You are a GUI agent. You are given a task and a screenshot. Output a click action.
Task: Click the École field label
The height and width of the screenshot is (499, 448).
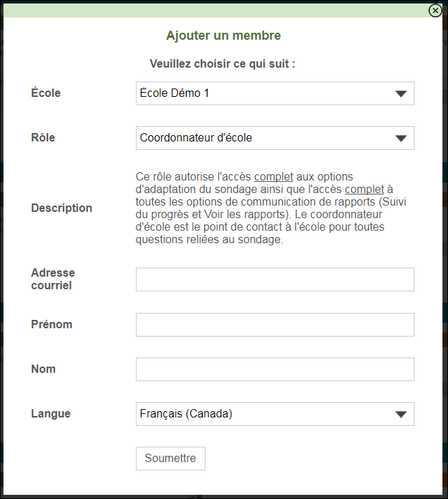(x=46, y=93)
